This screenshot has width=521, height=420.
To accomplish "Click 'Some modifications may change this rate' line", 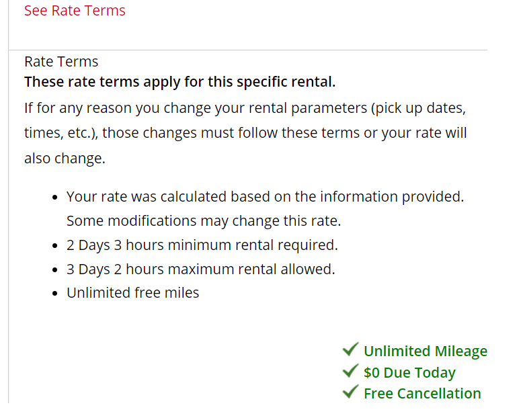I will 204,220.
